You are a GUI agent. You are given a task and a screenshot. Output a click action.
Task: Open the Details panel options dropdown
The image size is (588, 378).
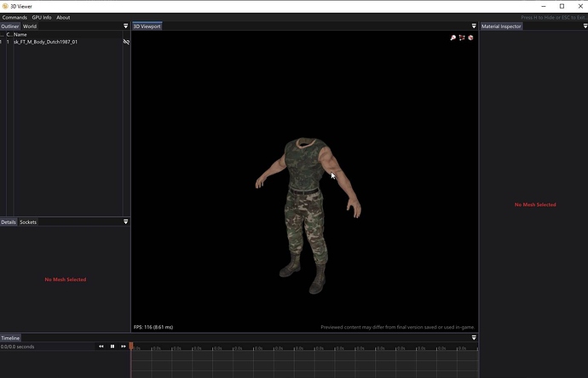(x=126, y=221)
